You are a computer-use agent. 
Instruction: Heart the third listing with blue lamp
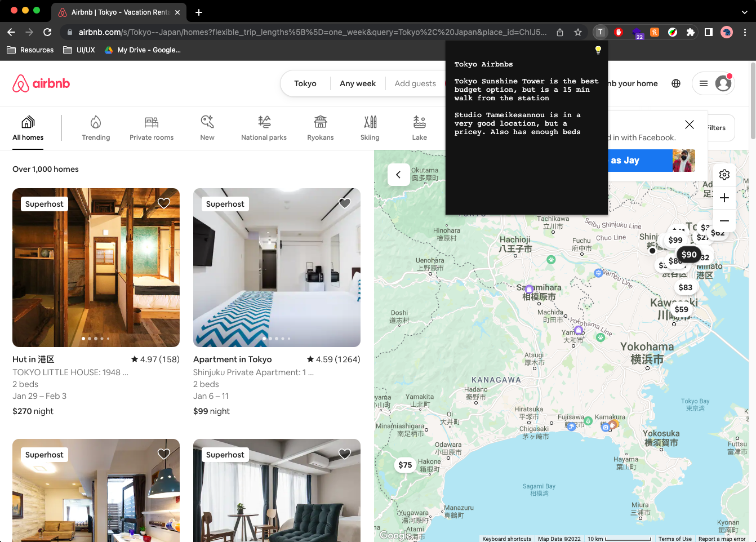(x=164, y=454)
